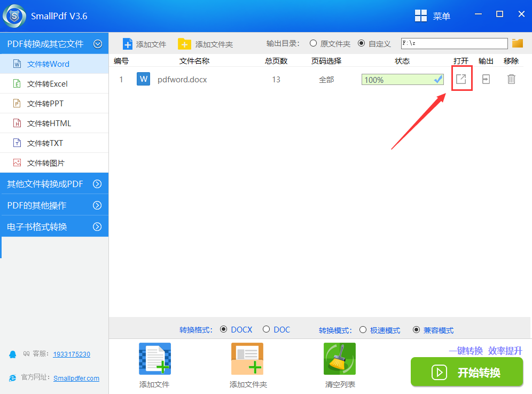Remove pdfword.docx with trash icon
The height and width of the screenshot is (394, 532).
(x=511, y=79)
